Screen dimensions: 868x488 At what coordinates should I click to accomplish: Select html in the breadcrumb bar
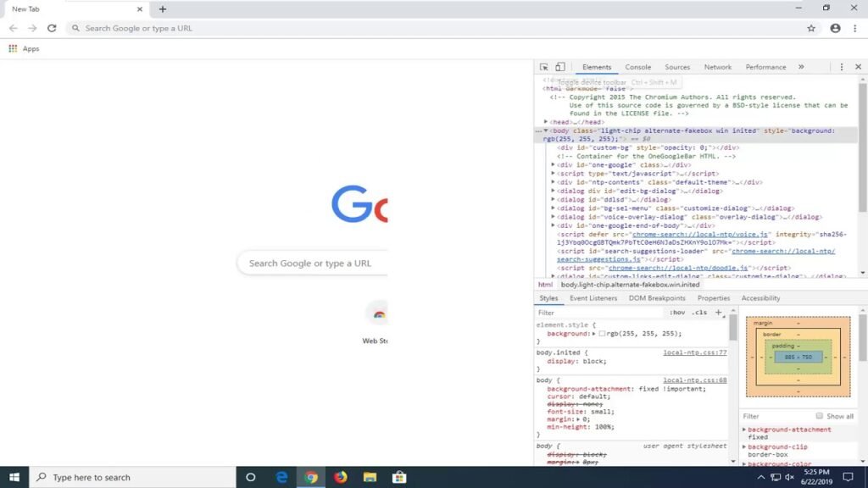pos(545,285)
